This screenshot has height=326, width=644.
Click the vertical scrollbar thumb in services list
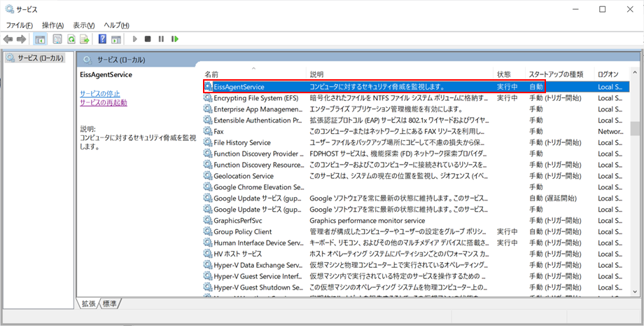pos(635,129)
